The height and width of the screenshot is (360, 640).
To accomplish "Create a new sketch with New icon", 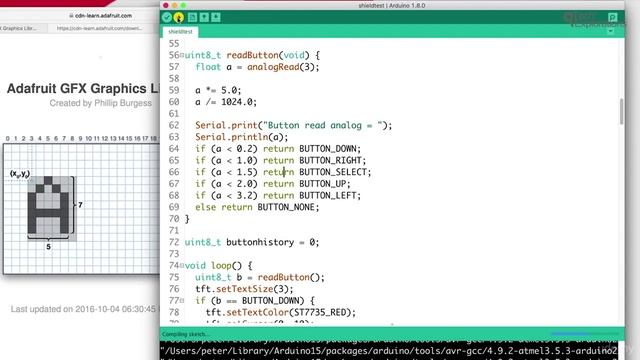I will (x=193, y=17).
